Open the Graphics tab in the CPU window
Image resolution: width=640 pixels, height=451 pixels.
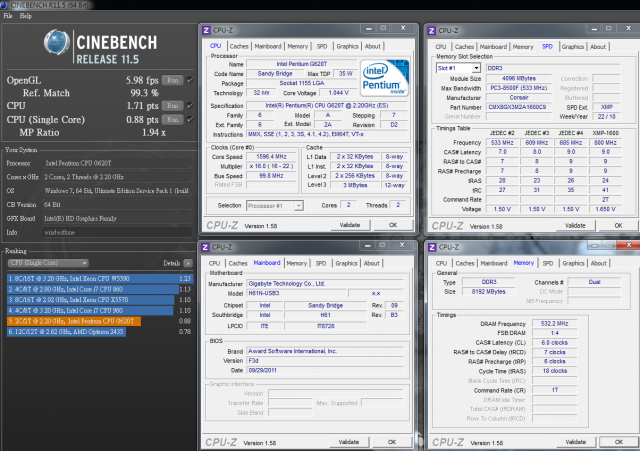pos(347,46)
